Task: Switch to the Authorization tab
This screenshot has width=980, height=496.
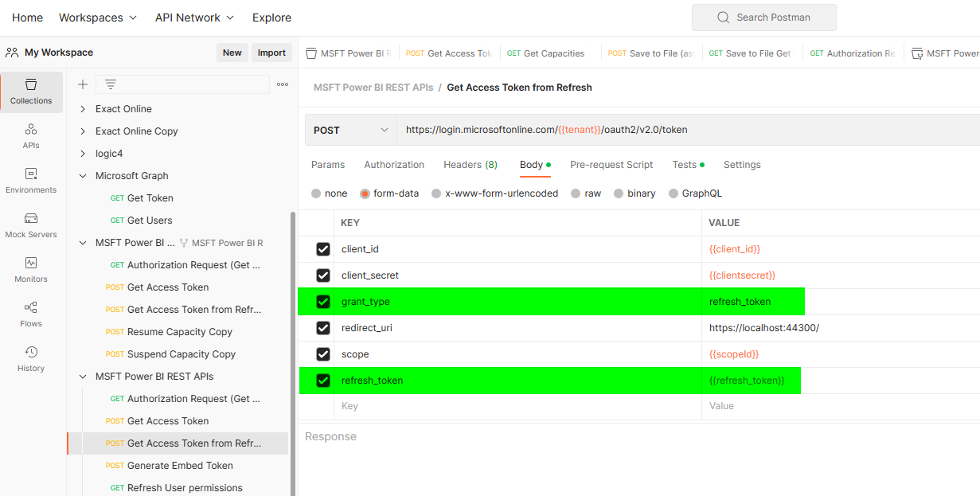Action: click(394, 165)
